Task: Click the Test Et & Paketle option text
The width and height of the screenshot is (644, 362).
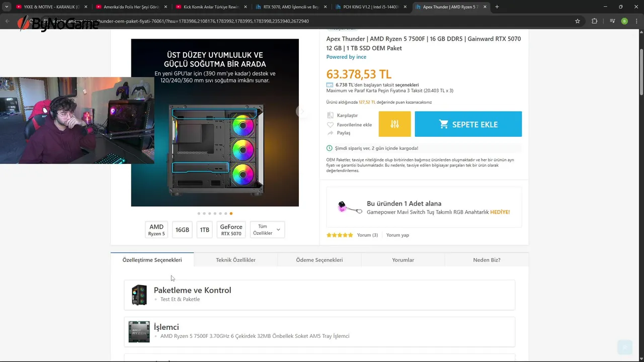Action: coord(180,299)
